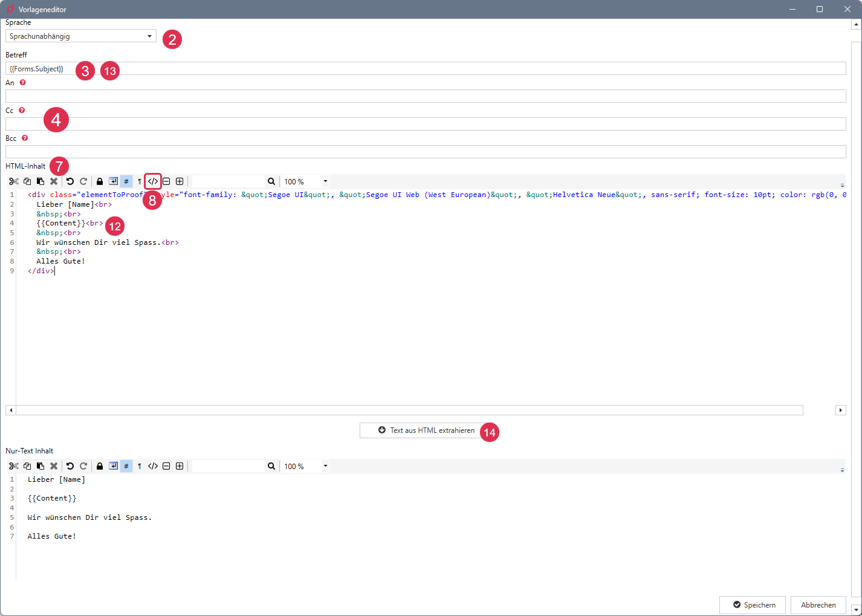The image size is (862, 616).
Task: Copy icon in HTML-Inhalt editor toolbar
Action: pyautogui.click(x=27, y=181)
